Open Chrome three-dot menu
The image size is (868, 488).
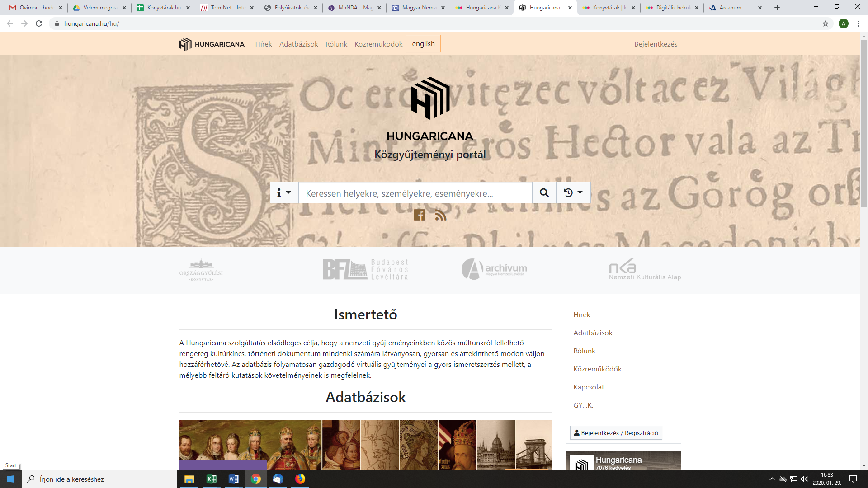[x=858, y=23]
